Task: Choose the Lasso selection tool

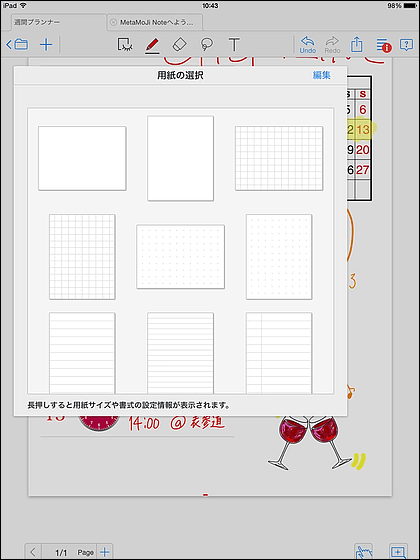Action: [x=207, y=45]
